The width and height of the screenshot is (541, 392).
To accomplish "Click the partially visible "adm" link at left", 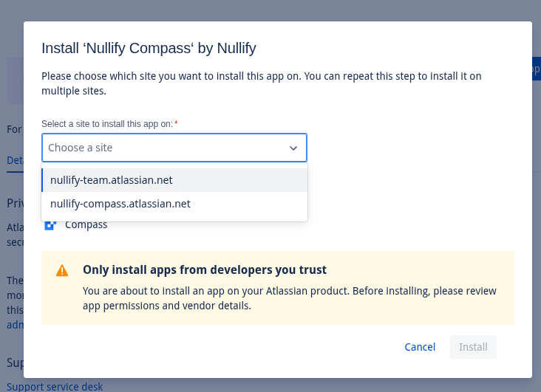I will (15, 325).
